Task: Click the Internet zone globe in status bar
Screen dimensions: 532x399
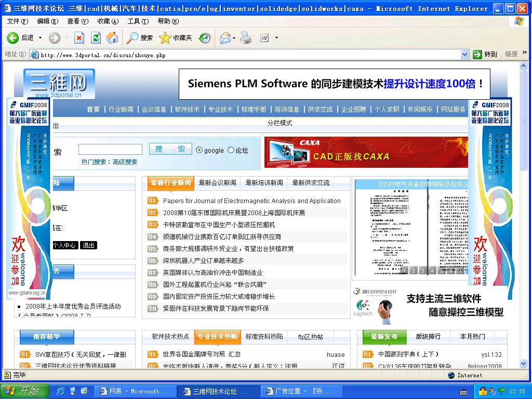Action: pyautogui.click(x=451, y=375)
